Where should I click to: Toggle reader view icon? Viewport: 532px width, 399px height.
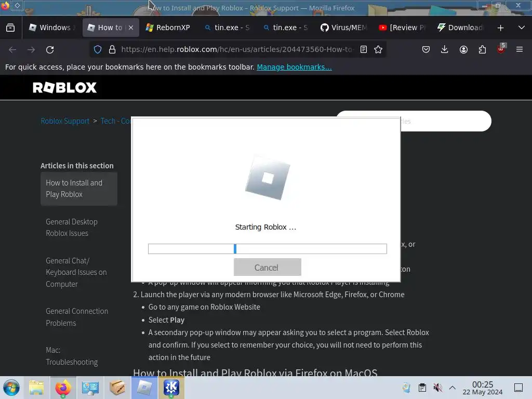pos(363,49)
